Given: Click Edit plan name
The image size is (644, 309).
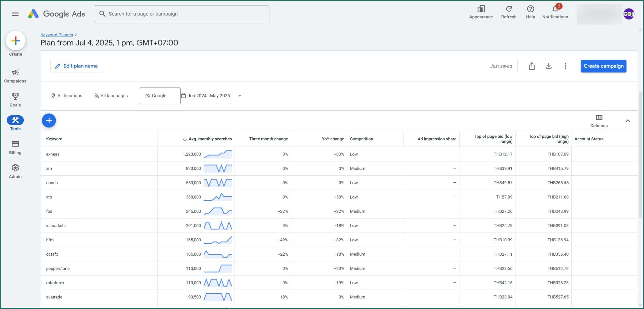Looking at the screenshot, I should point(77,66).
